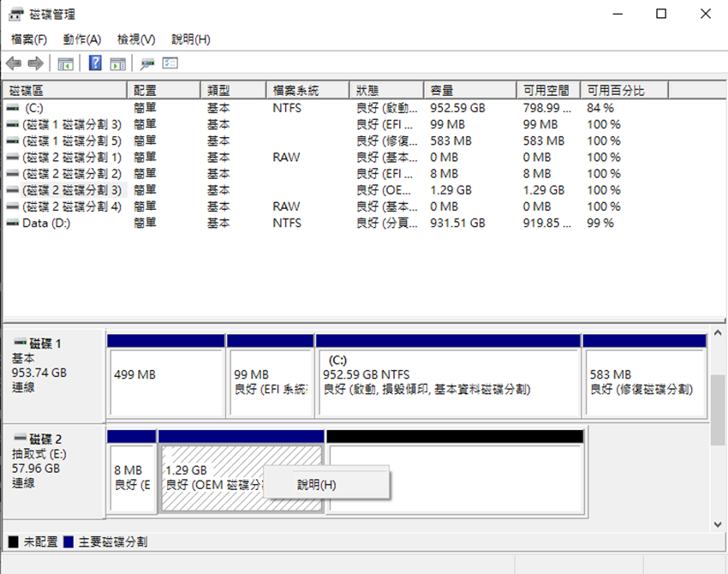728x574 pixels.
Task: Sort by the 類型 column header
Action: pyautogui.click(x=234, y=90)
